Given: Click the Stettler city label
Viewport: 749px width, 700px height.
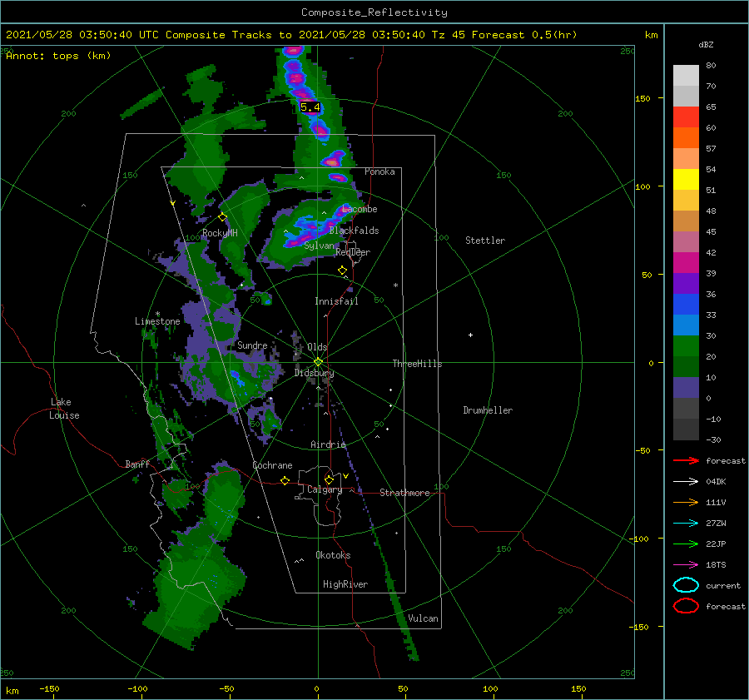Looking at the screenshot, I should coord(485,241).
